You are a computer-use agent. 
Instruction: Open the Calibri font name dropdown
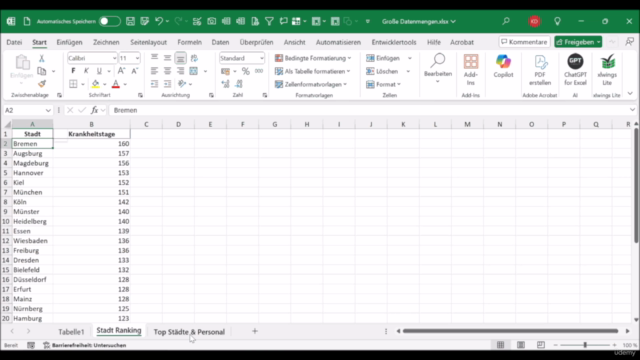point(114,58)
